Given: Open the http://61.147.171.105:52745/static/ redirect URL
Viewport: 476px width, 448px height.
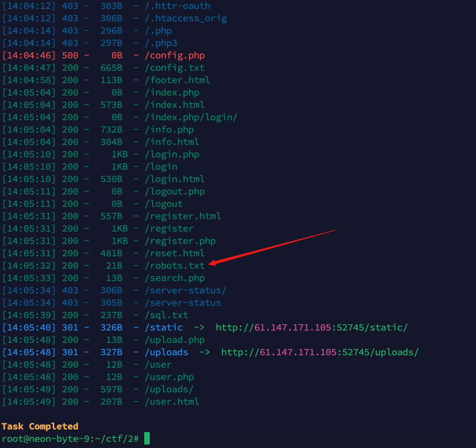Looking at the screenshot, I should click(x=311, y=327).
